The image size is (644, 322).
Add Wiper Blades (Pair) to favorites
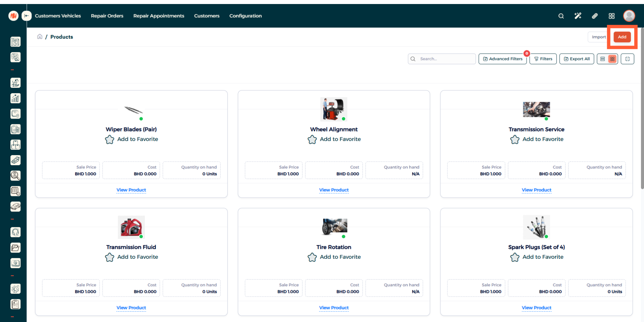pos(131,139)
